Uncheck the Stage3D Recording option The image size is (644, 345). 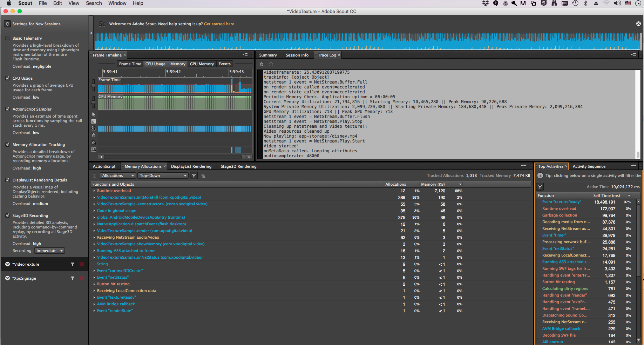point(8,215)
